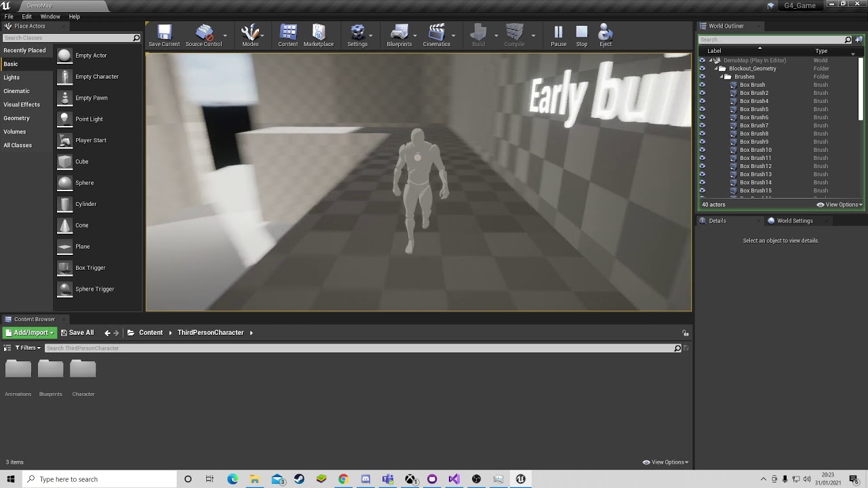Collapse the Brushes folder
The width and height of the screenshot is (868, 488).
[x=722, y=77]
